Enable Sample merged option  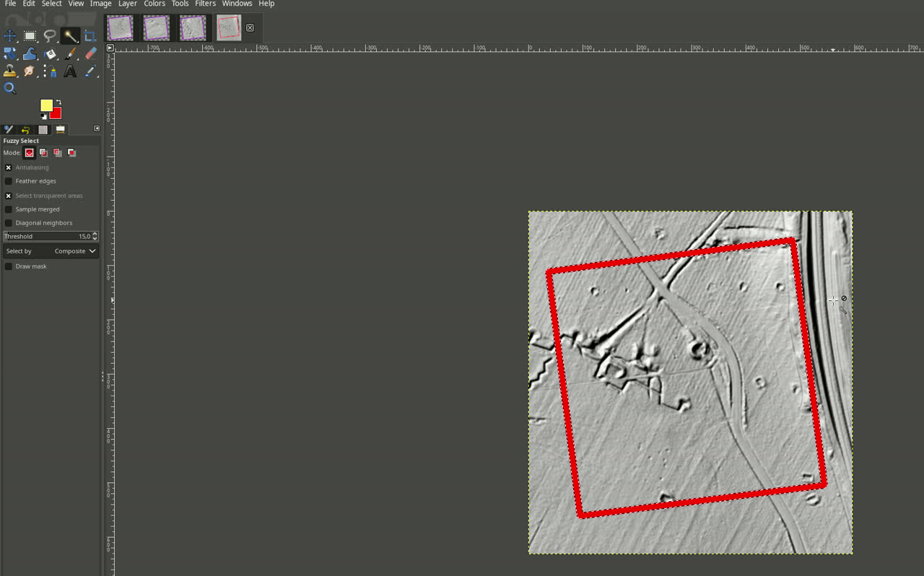click(x=9, y=209)
